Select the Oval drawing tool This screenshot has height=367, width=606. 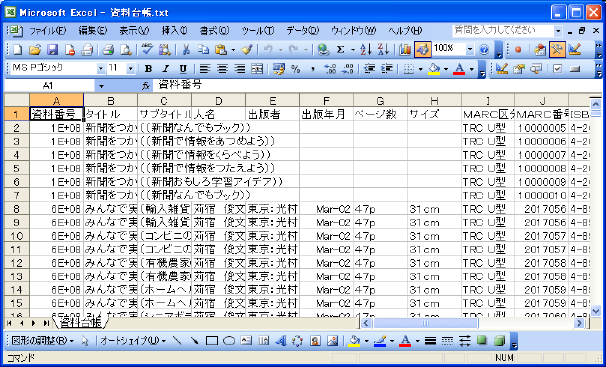[x=229, y=340]
